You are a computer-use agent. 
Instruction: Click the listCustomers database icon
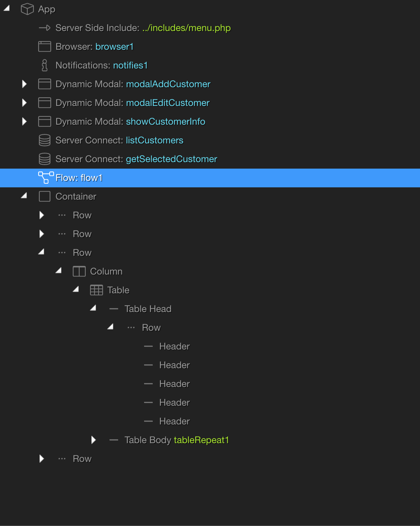(44, 140)
